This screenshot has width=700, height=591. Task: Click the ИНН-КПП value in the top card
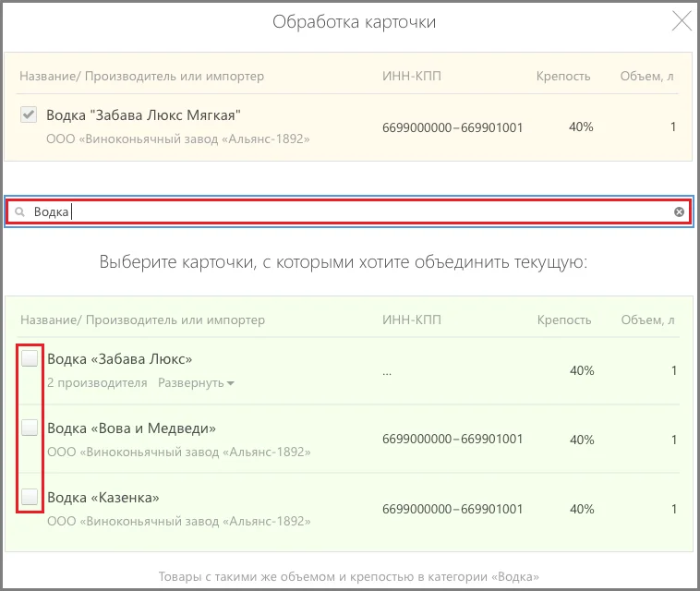click(x=453, y=127)
